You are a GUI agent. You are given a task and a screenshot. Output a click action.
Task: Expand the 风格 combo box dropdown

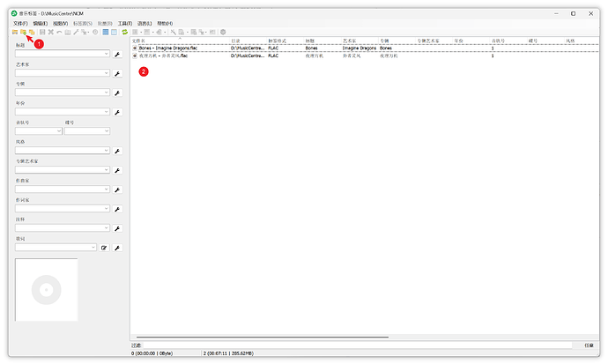click(x=107, y=151)
